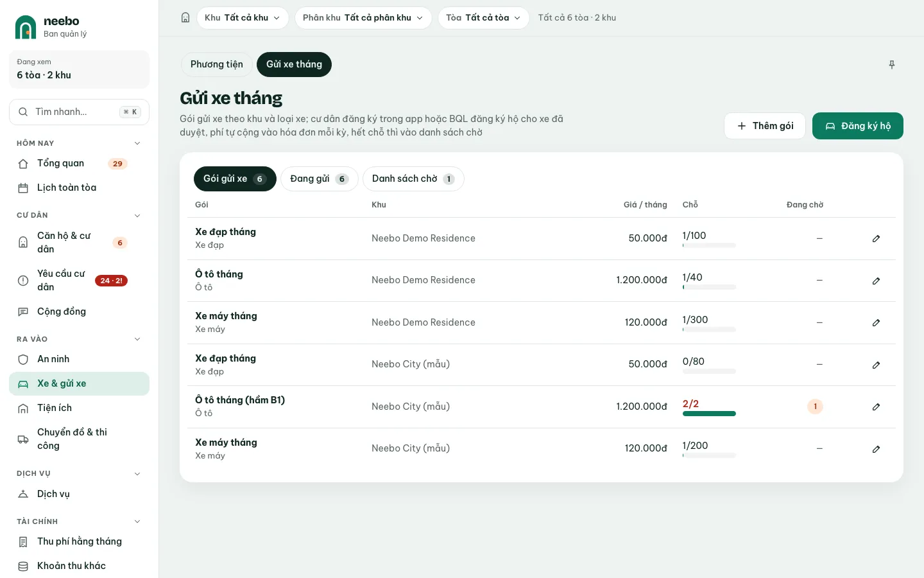Collapse the RA VÀO sidebar section
924x578 pixels.
(137, 339)
